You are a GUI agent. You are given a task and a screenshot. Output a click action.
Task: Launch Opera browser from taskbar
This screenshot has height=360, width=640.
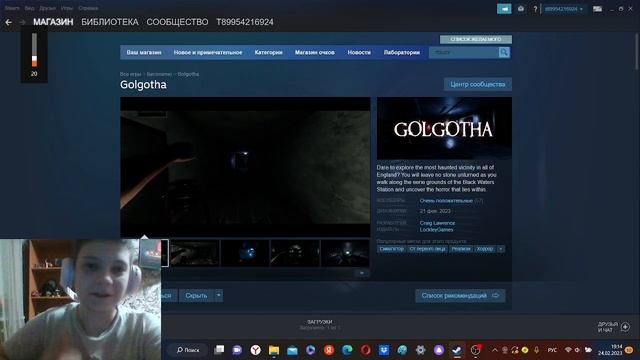(365, 350)
